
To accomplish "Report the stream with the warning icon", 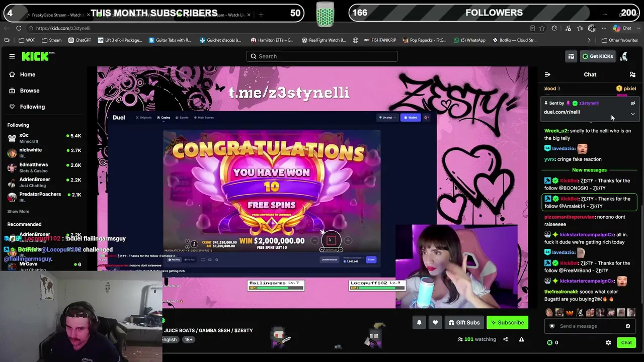I will (x=521, y=339).
